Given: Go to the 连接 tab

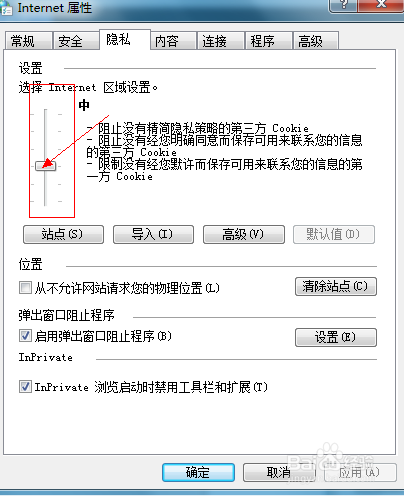Looking at the screenshot, I should point(221,41).
